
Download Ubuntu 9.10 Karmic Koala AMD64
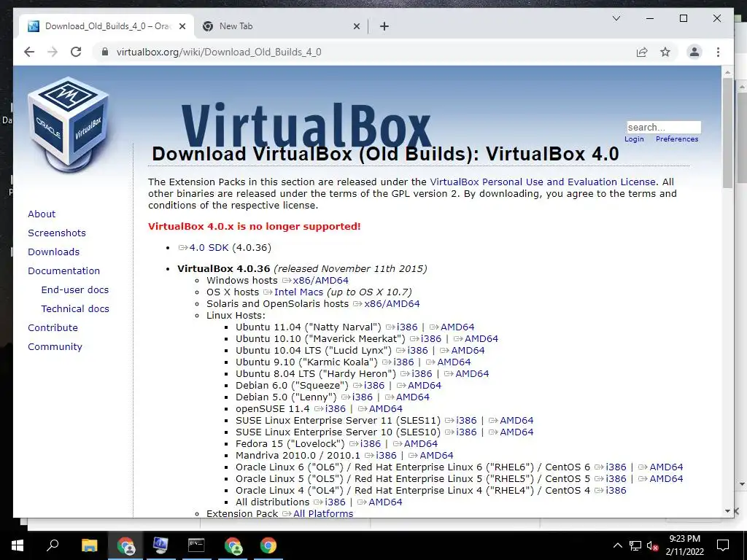point(454,362)
